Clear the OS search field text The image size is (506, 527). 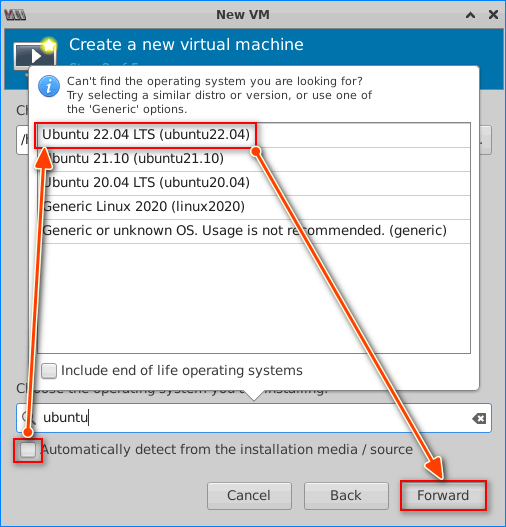[479, 418]
